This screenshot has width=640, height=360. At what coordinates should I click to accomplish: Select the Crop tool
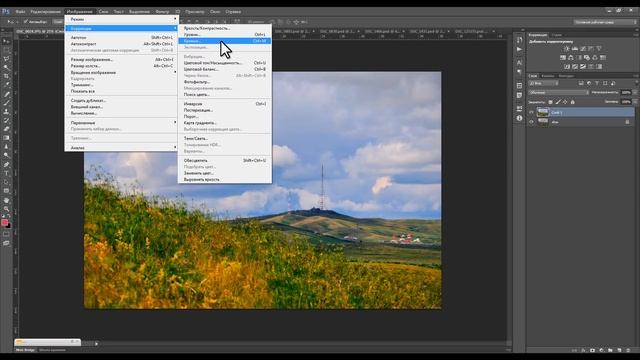(x=6, y=76)
